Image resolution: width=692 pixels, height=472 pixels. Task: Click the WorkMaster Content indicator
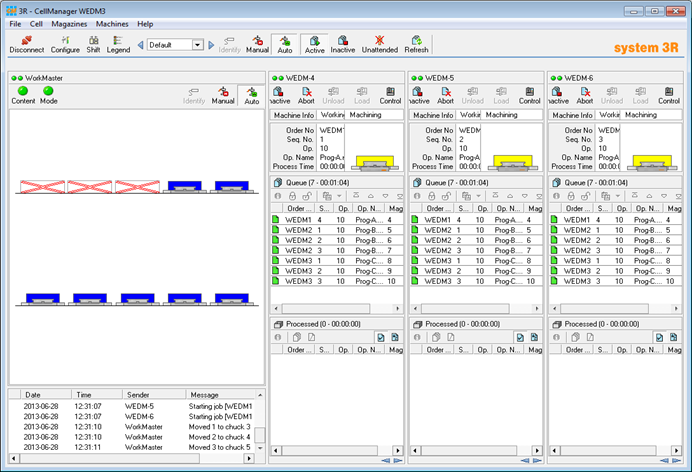coord(23,95)
